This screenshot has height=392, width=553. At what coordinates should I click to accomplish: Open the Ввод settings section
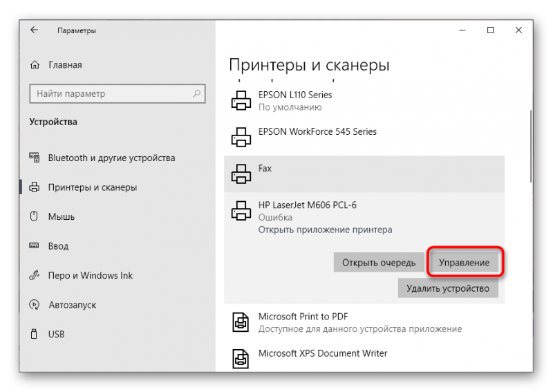click(58, 246)
